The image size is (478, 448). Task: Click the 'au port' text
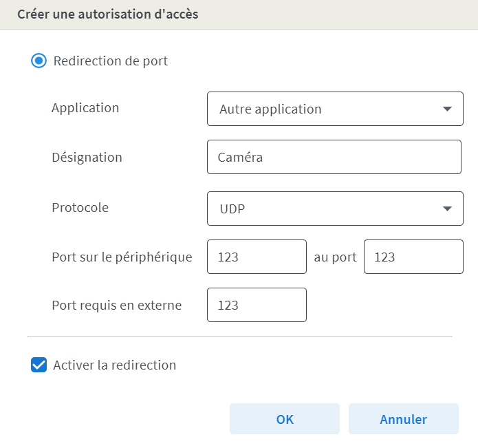336,257
